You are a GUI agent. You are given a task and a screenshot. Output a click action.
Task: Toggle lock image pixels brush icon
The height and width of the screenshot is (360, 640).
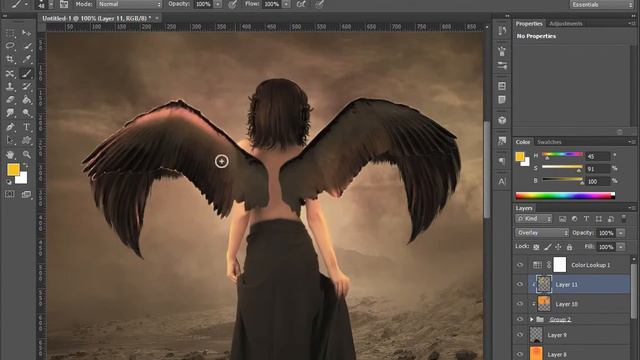click(548, 247)
